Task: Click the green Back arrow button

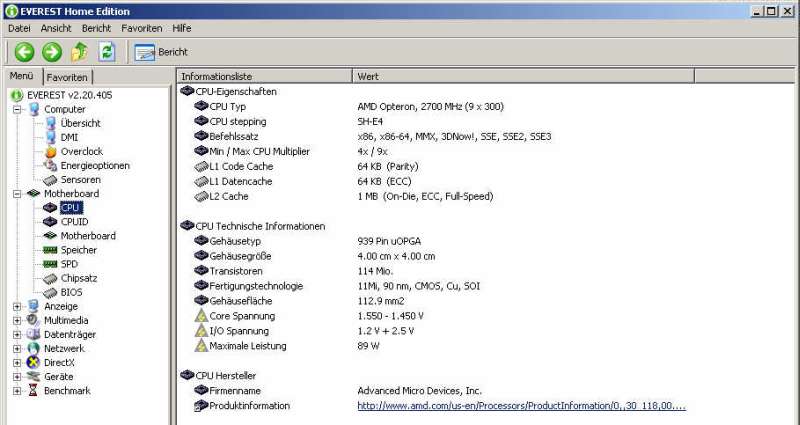Action: [x=24, y=52]
